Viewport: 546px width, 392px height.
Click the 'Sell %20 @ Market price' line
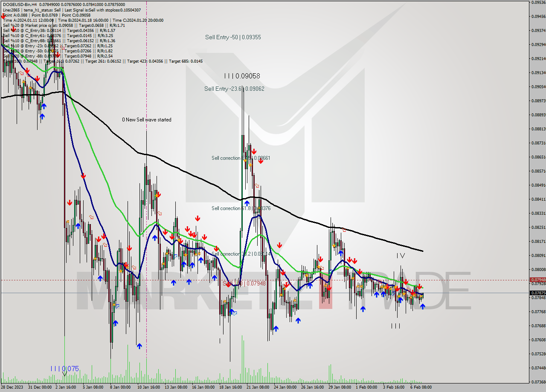pyautogui.click(x=64, y=25)
